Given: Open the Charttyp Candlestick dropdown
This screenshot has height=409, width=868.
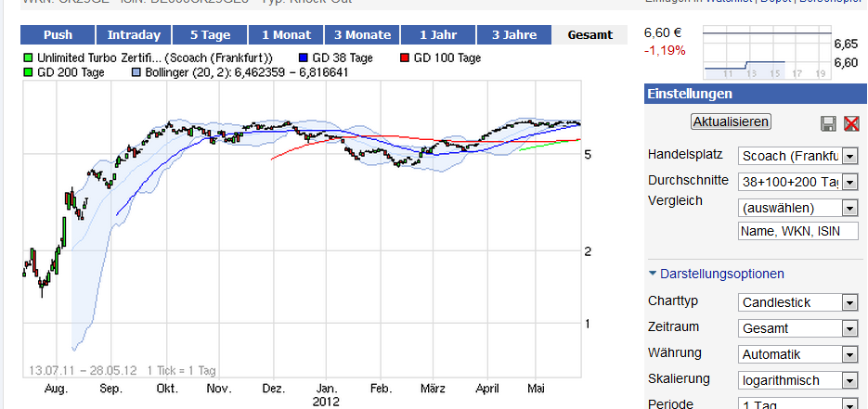Looking at the screenshot, I should pos(797,303).
